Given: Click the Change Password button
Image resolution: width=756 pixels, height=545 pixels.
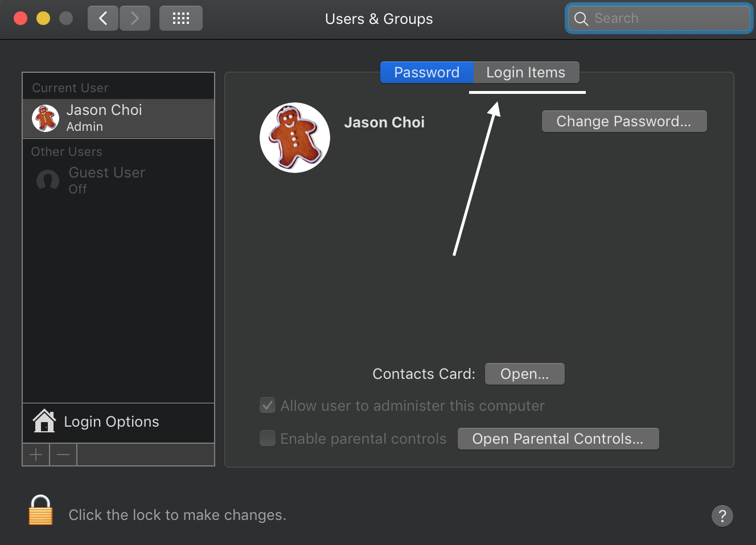Looking at the screenshot, I should (x=624, y=121).
